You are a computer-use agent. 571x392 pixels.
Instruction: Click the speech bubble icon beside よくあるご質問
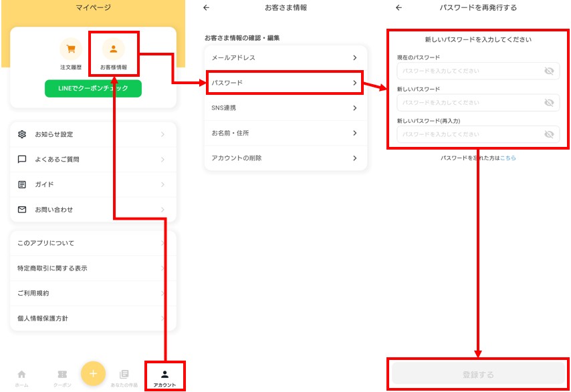22,160
